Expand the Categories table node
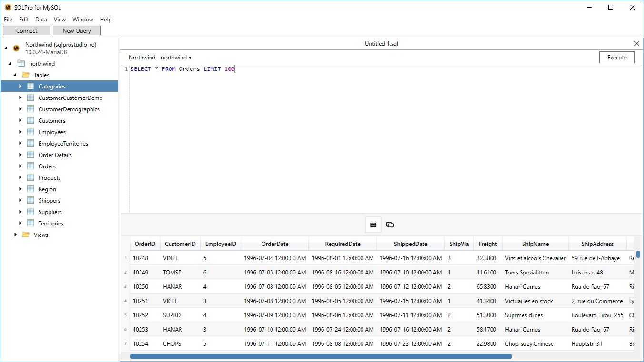This screenshot has height=362, width=644. click(x=20, y=86)
